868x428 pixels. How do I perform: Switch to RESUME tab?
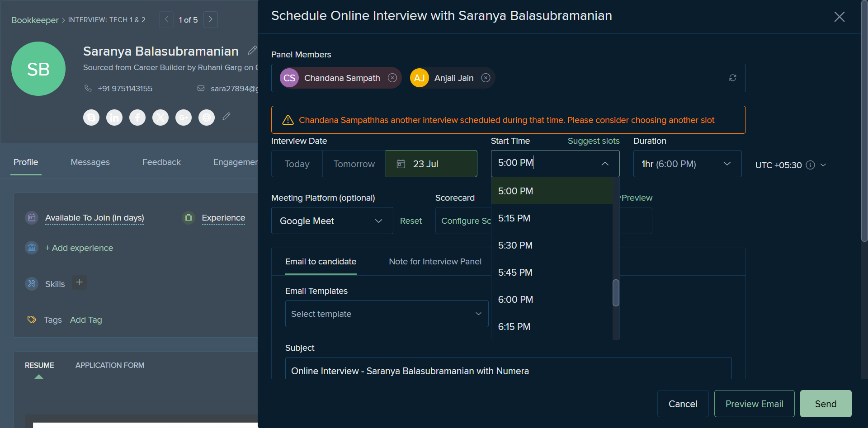click(39, 365)
